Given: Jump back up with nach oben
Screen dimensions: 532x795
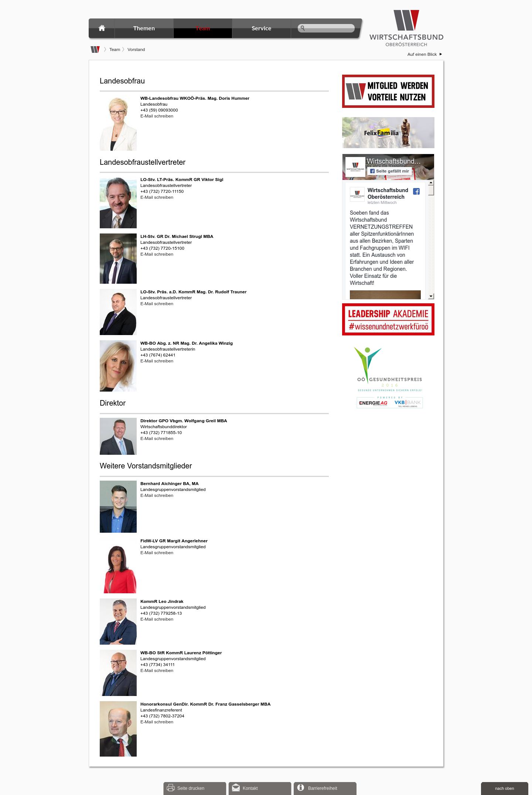Looking at the screenshot, I should pos(505,788).
